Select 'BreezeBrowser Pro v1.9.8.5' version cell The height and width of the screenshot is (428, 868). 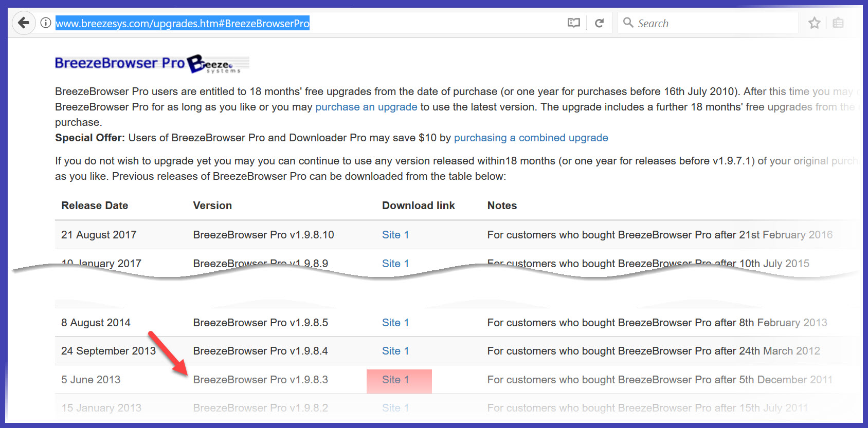[x=260, y=323]
